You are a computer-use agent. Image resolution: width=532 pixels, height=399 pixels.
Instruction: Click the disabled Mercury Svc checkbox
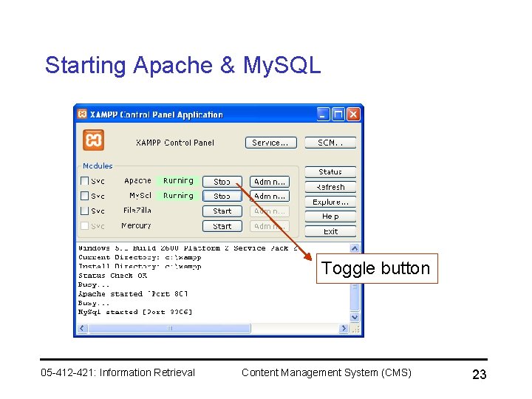(84, 225)
